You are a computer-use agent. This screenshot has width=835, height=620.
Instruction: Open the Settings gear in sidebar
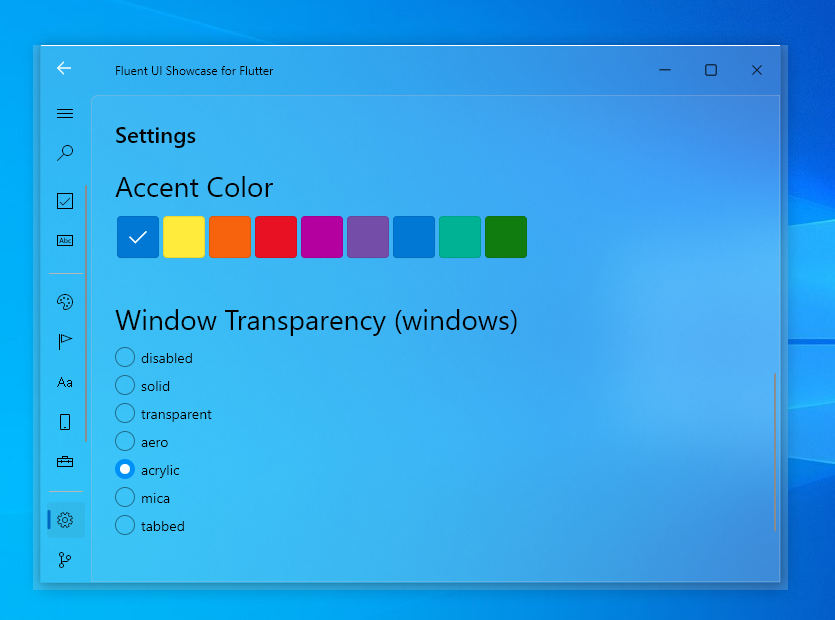tap(65, 519)
